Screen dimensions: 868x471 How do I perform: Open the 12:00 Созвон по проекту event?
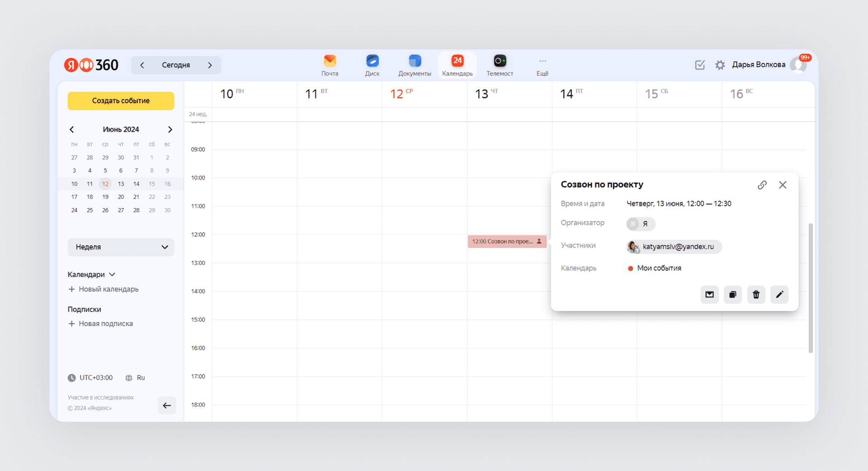click(x=507, y=242)
